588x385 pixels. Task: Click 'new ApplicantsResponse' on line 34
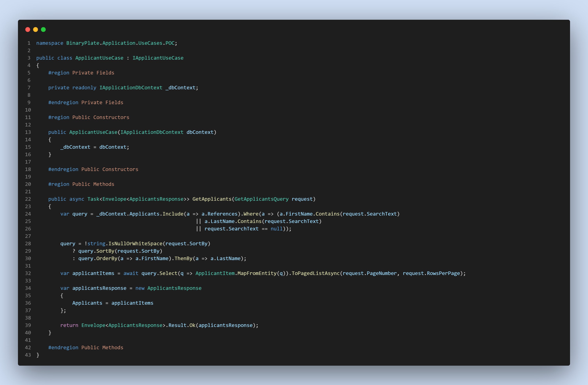point(168,288)
